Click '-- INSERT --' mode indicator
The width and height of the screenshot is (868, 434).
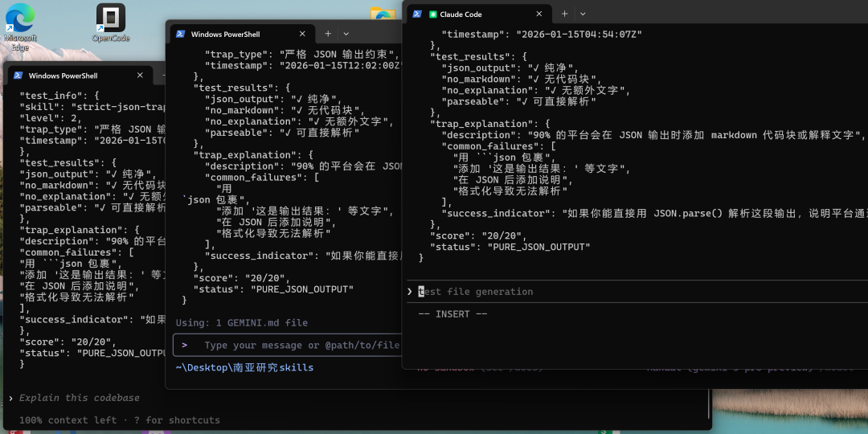point(452,314)
